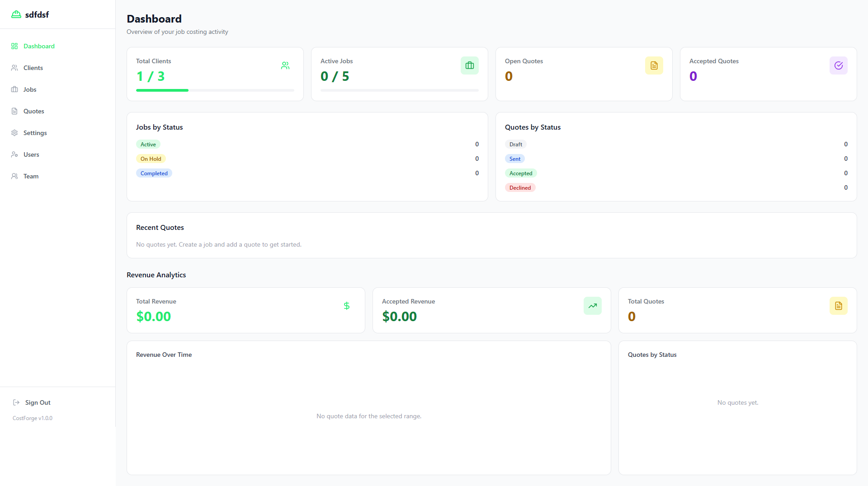Image resolution: width=868 pixels, height=486 pixels.
Task: Click the Total Revenue dollar sign icon
Action: click(x=347, y=306)
